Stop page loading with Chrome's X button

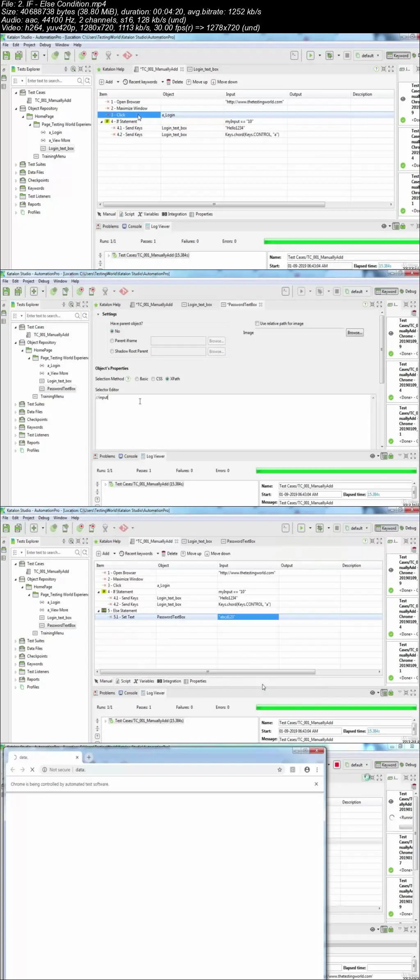32,770
